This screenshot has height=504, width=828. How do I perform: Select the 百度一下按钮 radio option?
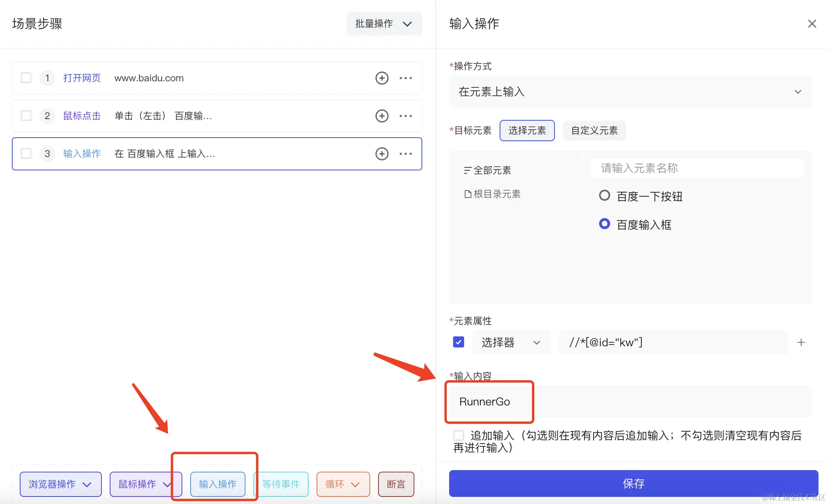pyautogui.click(x=604, y=196)
